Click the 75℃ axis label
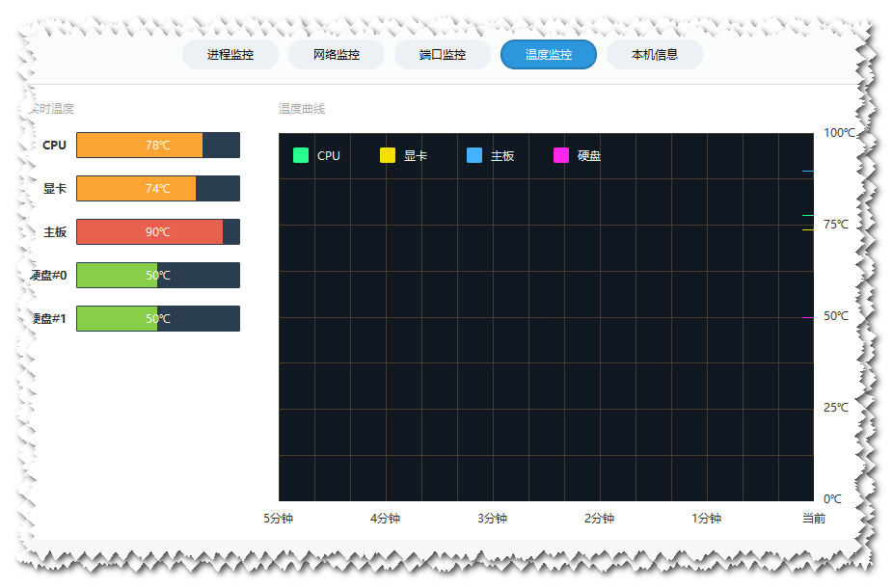893x588 pixels. 836,225
